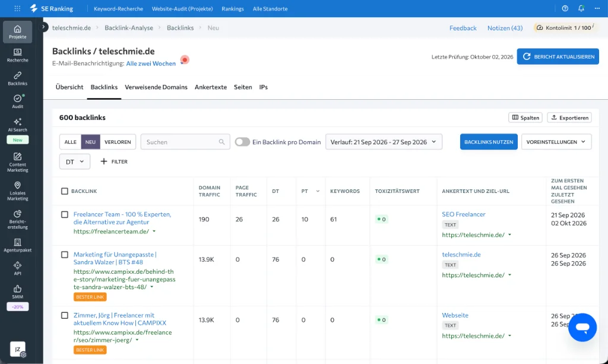Open Website-Audit (Projekte) in top menu
Viewport: 608px width, 364px height.
tap(182, 8)
